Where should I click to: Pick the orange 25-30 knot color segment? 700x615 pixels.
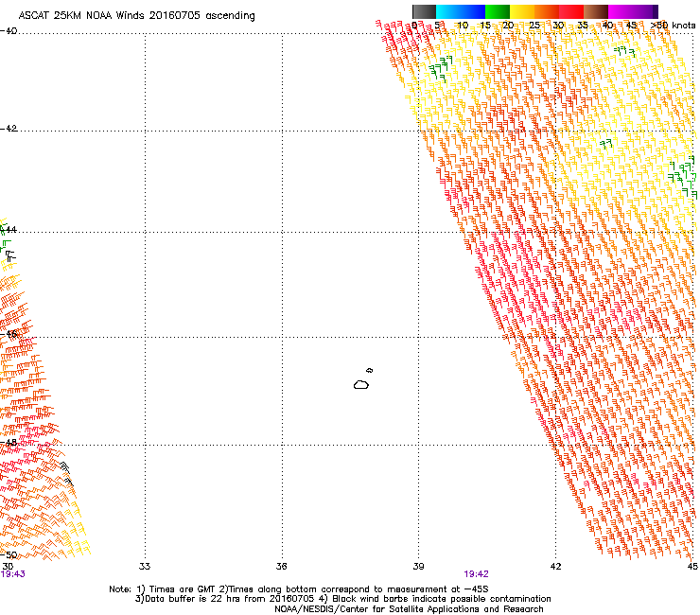coord(547,11)
